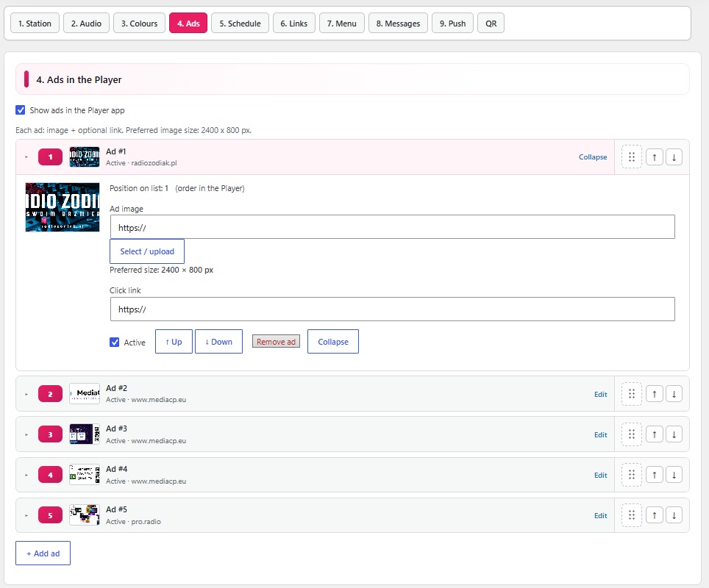The width and height of the screenshot is (709, 588).
Task: Switch to the 1. Station tab
Action: [x=35, y=23]
